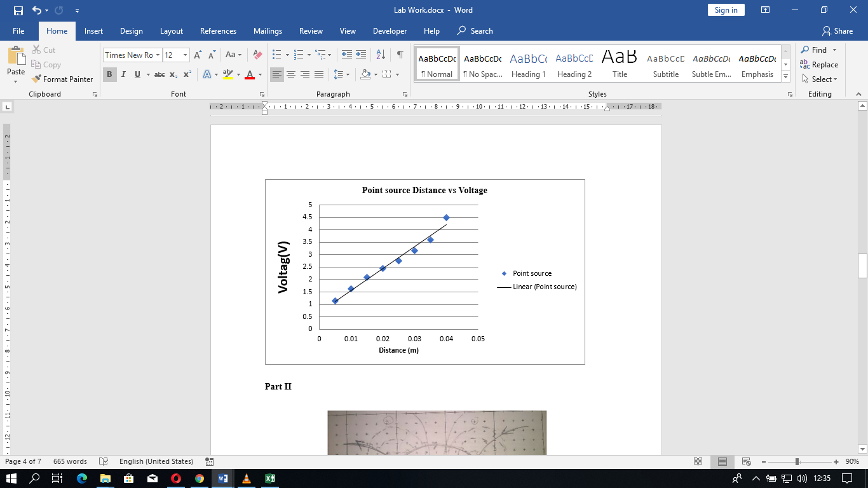Apply strikethrough to text
The width and height of the screenshot is (868, 488).
[x=159, y=75]
